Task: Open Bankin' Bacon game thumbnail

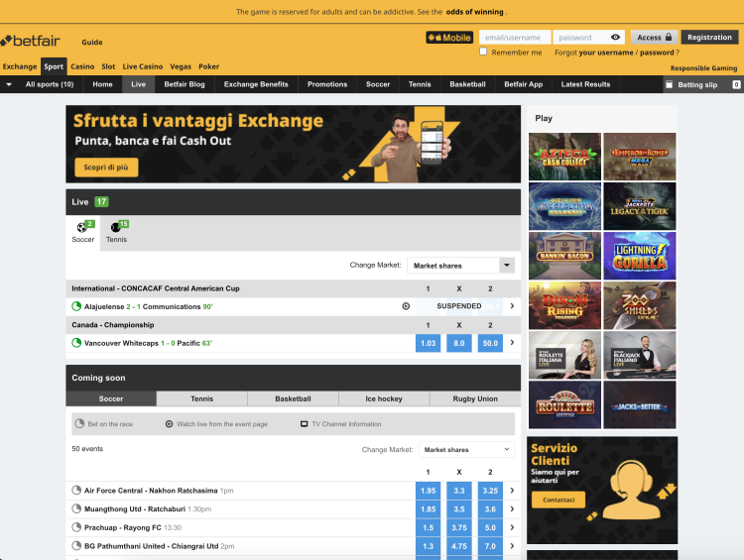Action: (x=564, y=256)
